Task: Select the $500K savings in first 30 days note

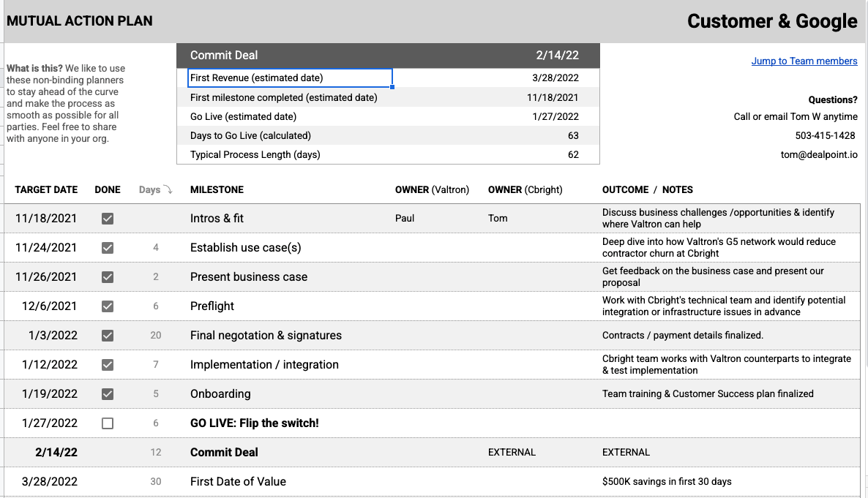Action: 667,482
